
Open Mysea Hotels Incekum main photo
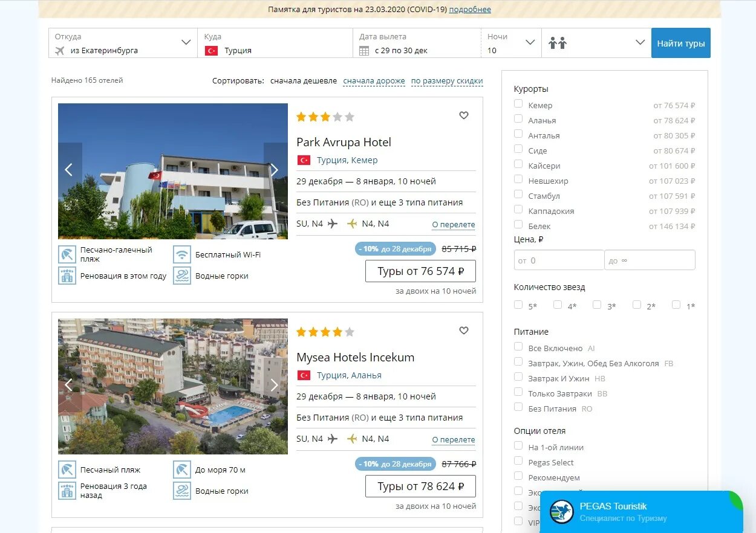point(173,386)
